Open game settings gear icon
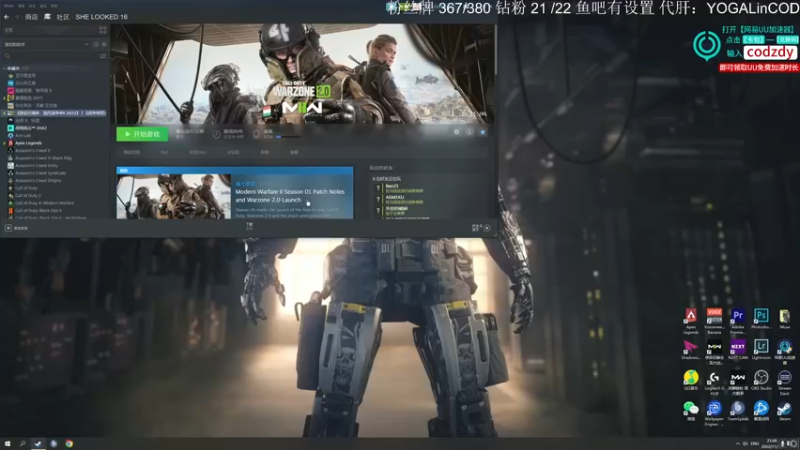The image size is (800, 450). click(x=456, y=132)
